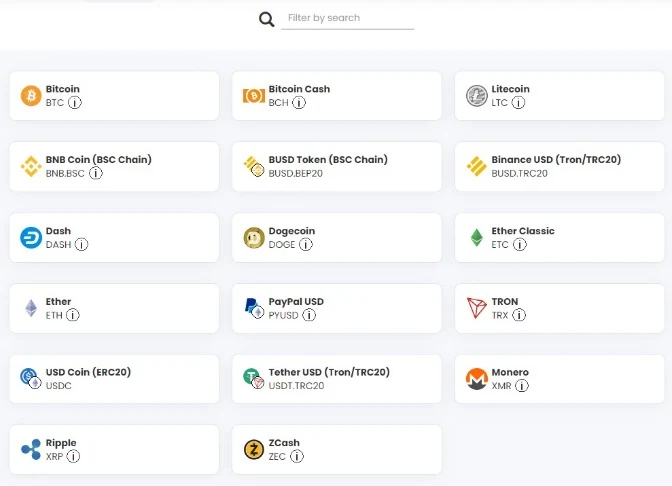Select BNB Coin (BSC Chain) title
This screenshot has width=672, height=486.
pyautogui.click(x=99, y=159)
